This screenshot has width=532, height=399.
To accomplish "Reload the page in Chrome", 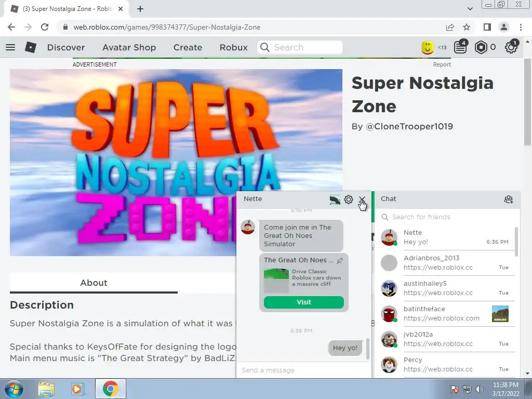I will pos(45,27).
